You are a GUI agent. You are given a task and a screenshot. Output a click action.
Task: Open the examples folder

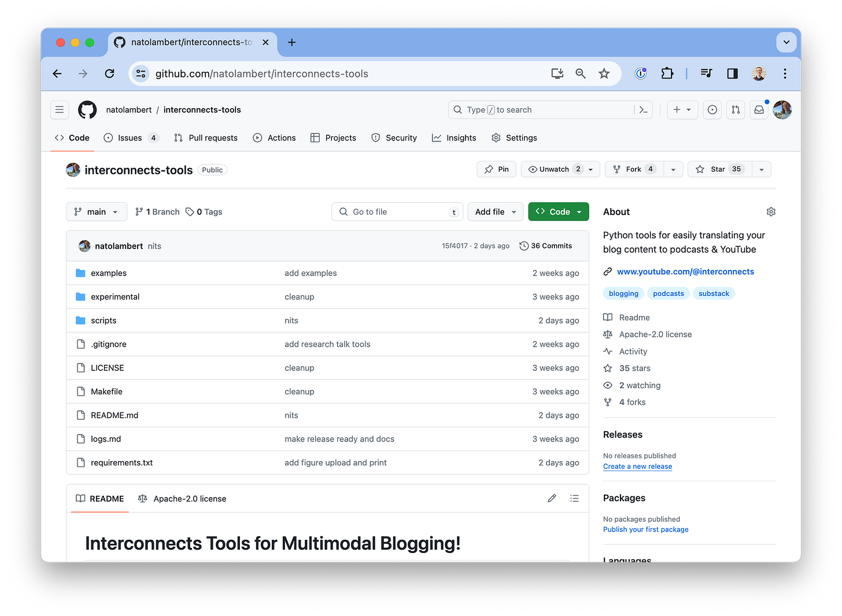(109, 273)
